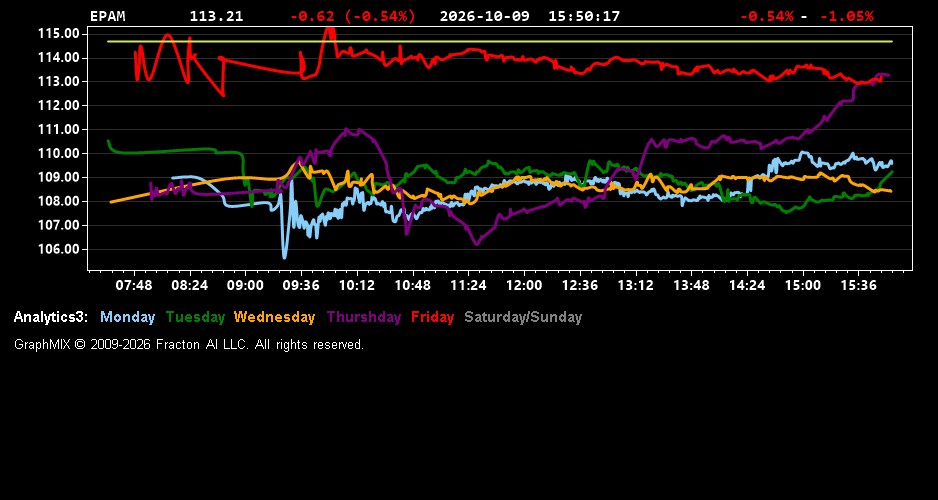Click the 07:48 time axis label
This screenshot has width=938, height=500.
[133, 285]
